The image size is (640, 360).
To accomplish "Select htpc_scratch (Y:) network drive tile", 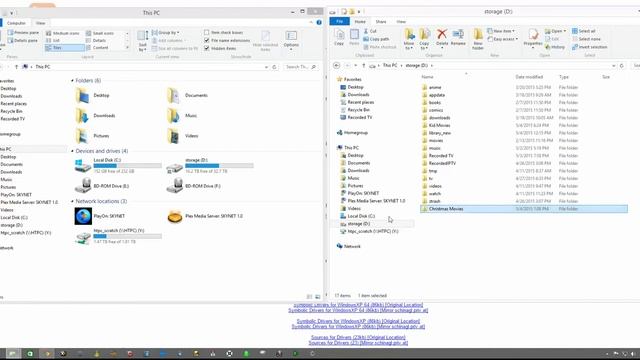I will [x=118, y=236].
